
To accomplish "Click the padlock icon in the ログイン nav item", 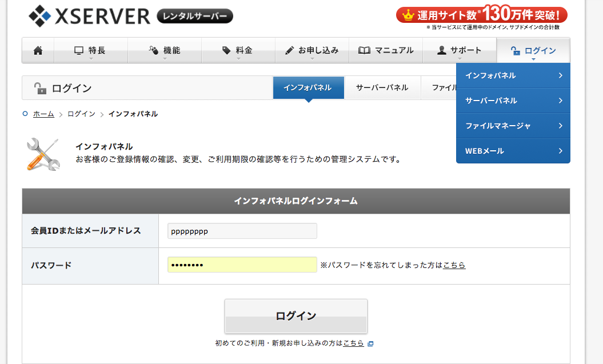I will pyautogui.click(x=516, y=50).
